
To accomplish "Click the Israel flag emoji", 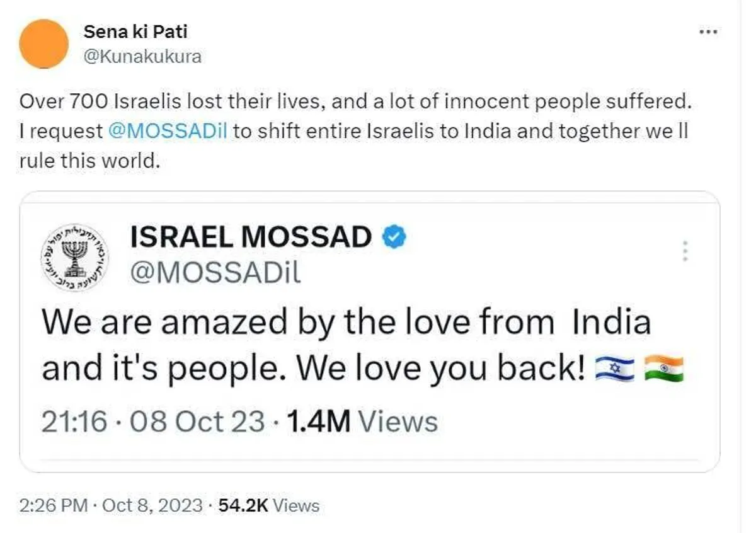I will tap(615, 369).
